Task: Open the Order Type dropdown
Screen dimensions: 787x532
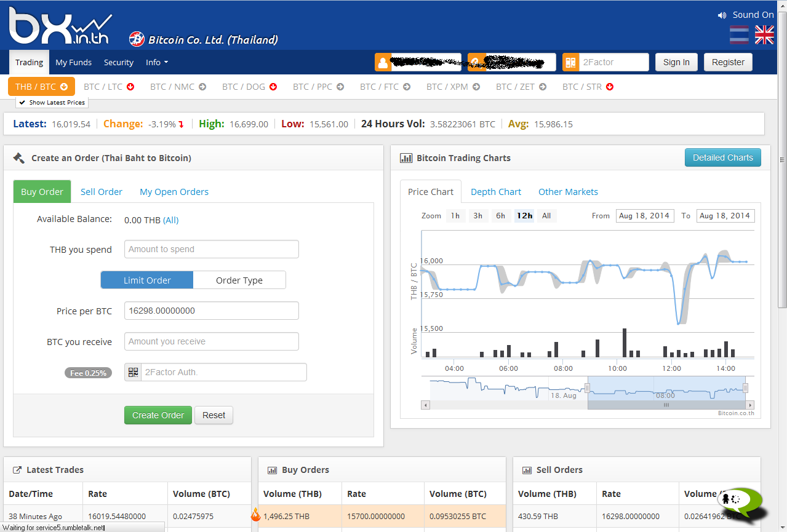Action: [x=239, y=280]
